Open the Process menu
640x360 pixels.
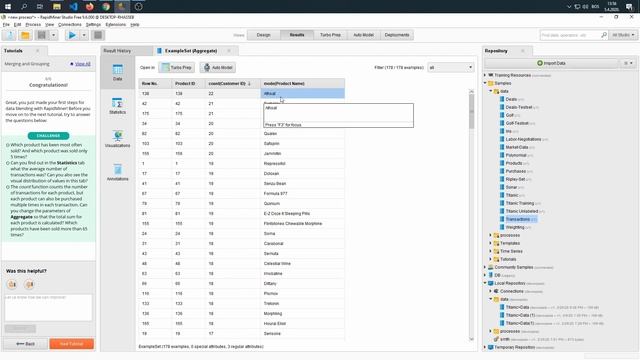pyautogui.click(x=33, y=24)
